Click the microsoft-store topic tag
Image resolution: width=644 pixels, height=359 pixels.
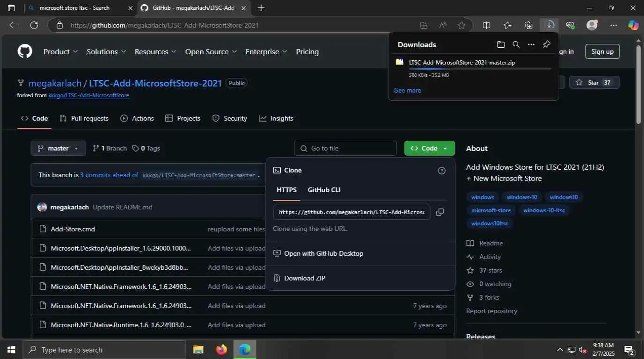tap(491, 210)
